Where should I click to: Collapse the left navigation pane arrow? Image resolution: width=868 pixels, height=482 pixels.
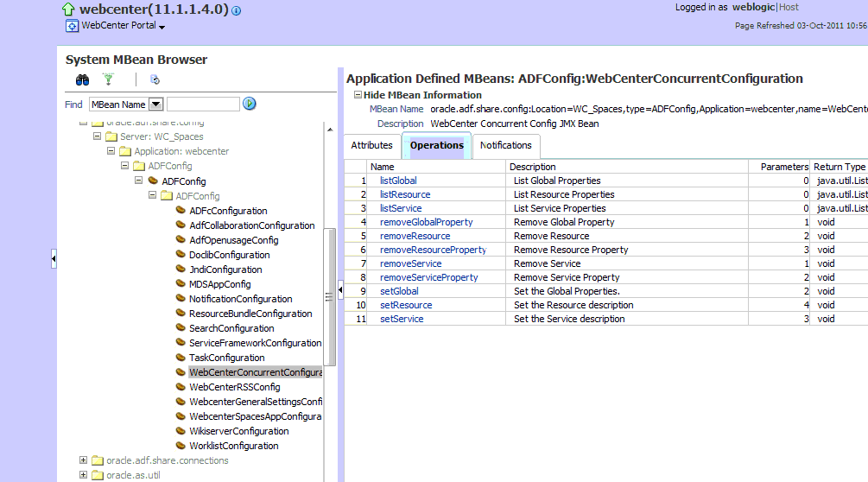pyautogui.click(x=54, y=258)
